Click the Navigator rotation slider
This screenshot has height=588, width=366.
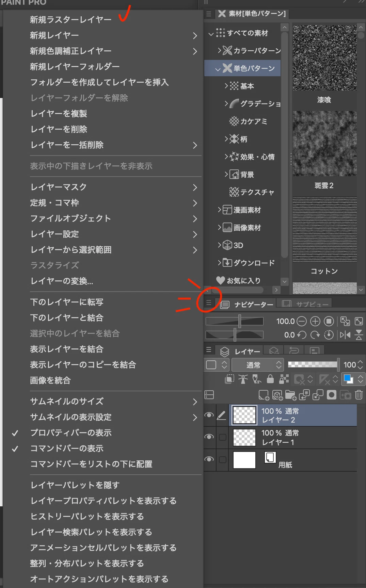(235, 335)
